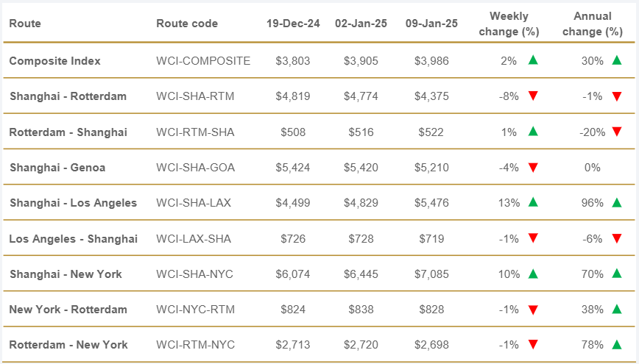Click the red down arrow for Rotterdam - Shanghai annual change
The width and height of the screenshot is (639, 364).
point(616,132)
